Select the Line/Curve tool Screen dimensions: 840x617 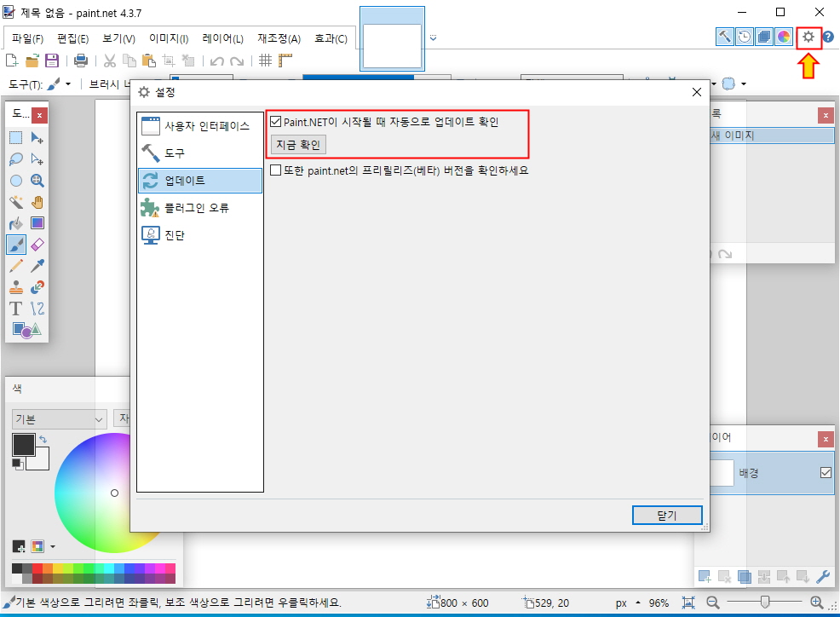37,308
